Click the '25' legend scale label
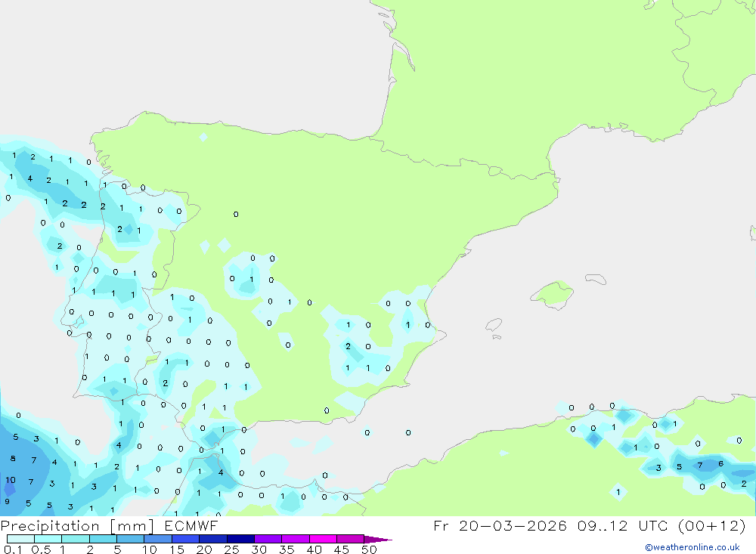 coord(231,549)
